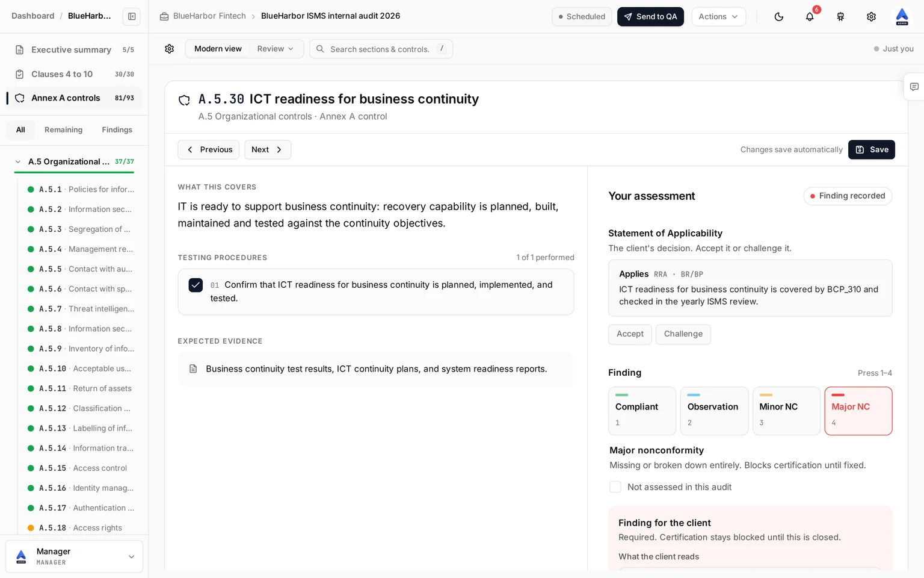Click the Dashboard breadcrumb link
Screen dimensions: 924x578
(32, 16)
